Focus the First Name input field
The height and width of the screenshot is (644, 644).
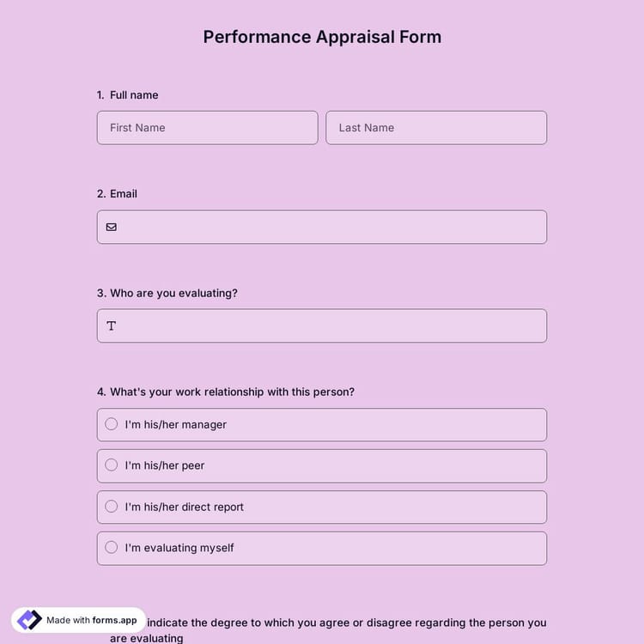click(x=207, y=128)
